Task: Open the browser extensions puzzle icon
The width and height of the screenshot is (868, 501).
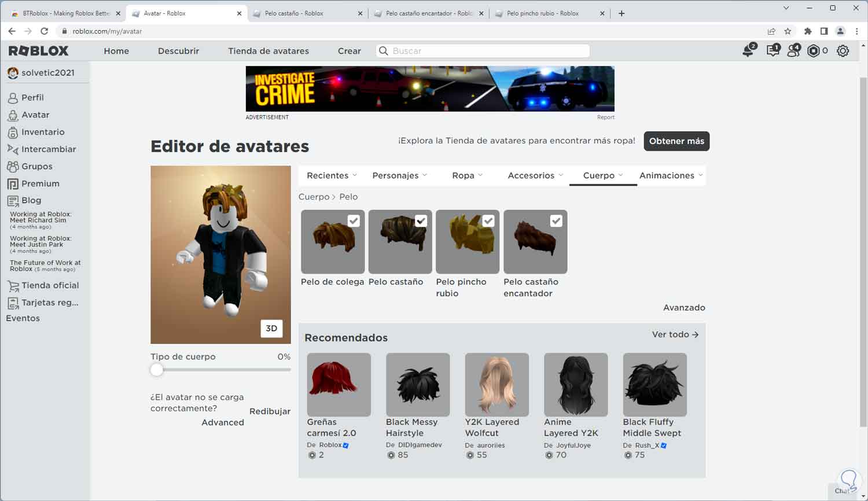Action: click(x=808, y=31)
